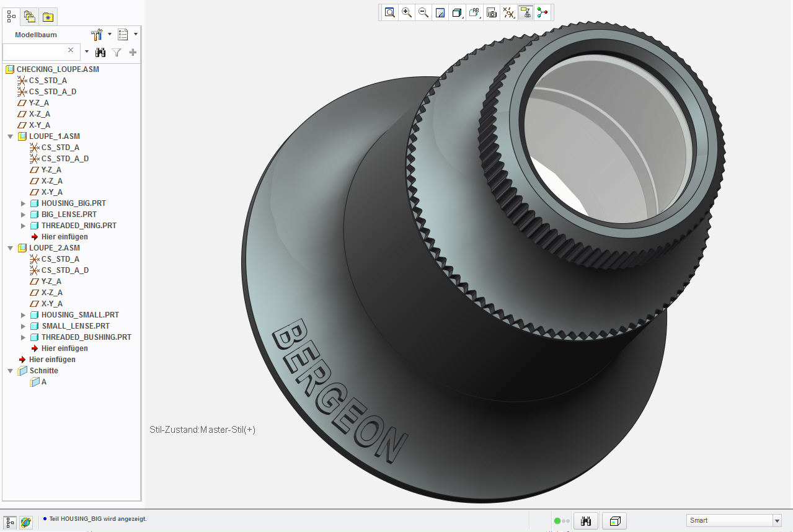Viewport: 793px width, 532px height.
Task: Expand the THREADED_RING.PRT node
Action: (24, 226)
